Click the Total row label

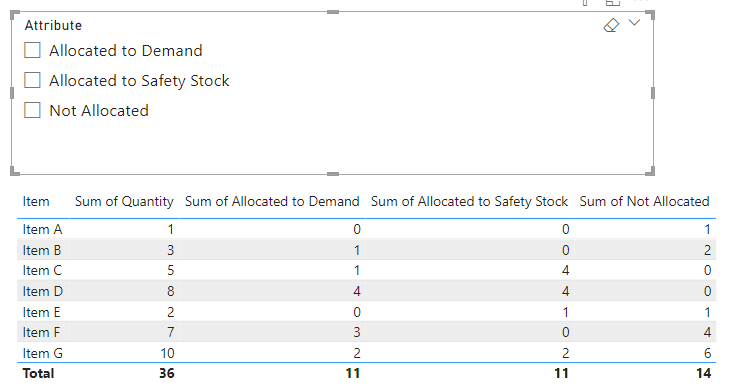pos(38,373)
